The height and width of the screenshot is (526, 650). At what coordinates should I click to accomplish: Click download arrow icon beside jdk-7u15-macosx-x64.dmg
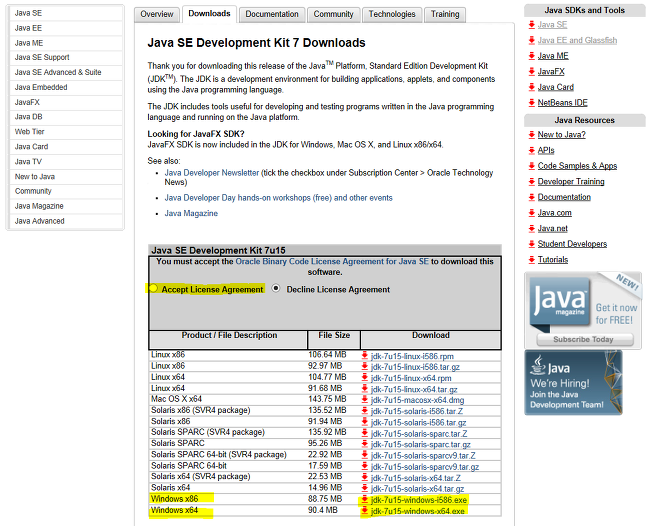coord(364,400)
